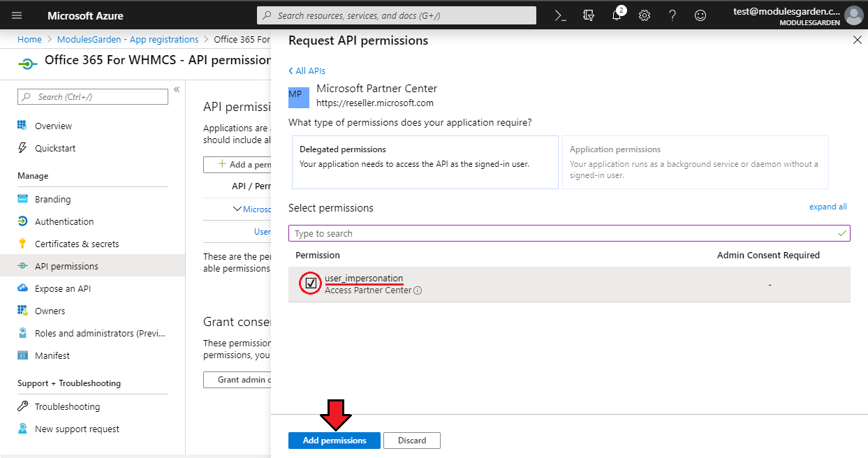Click the user_impersonation permission name

364,278
